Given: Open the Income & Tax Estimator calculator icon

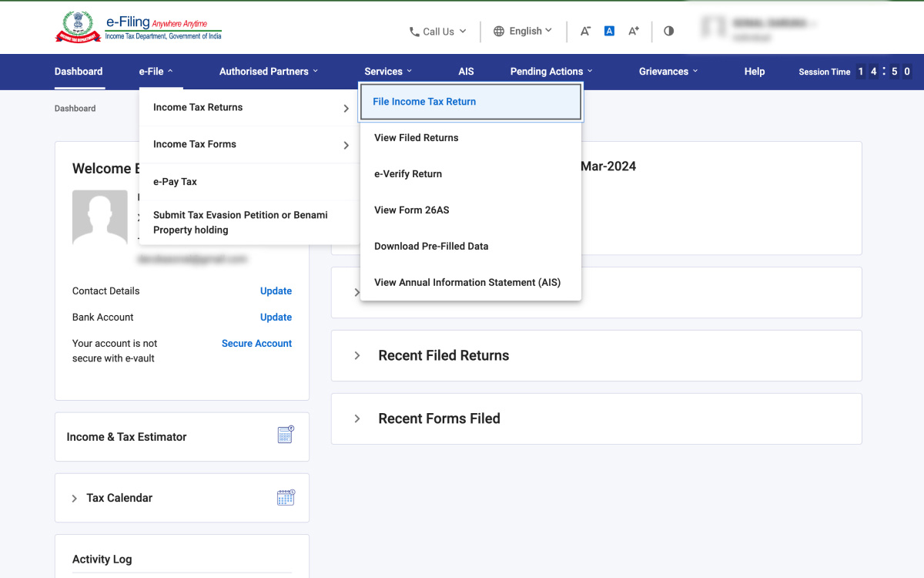Looking at the screenshot, I should point(285,435).
